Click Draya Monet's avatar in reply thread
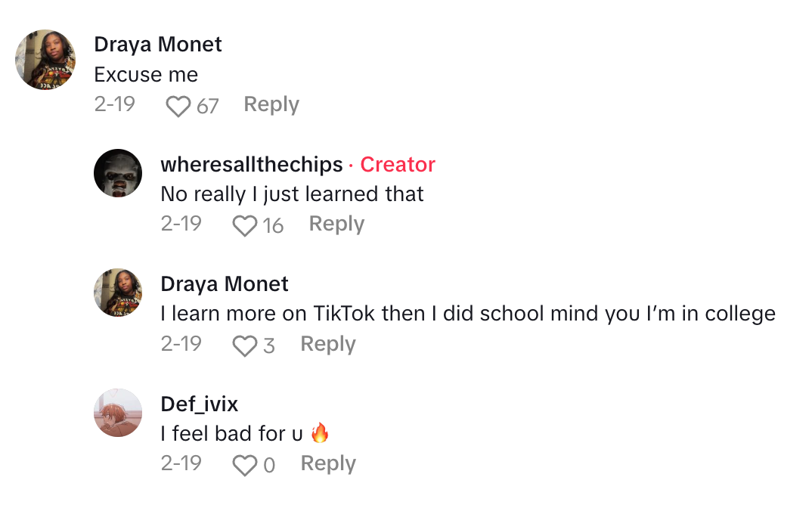The image size is (812, 508). [118, 293]
